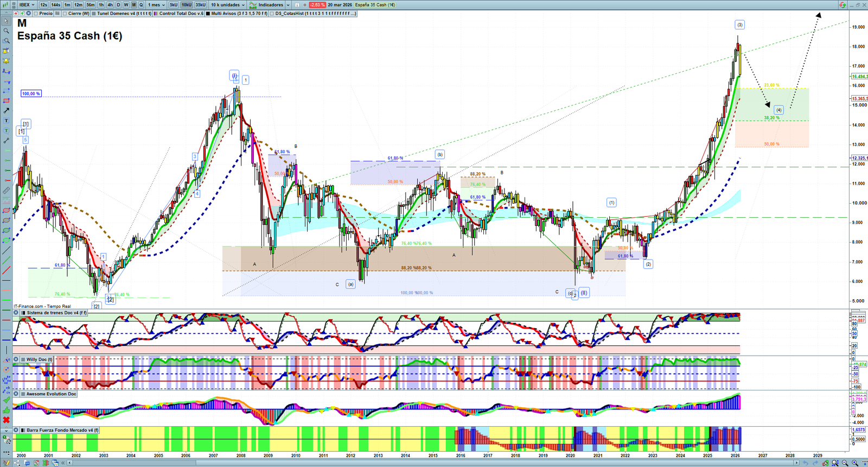Set history to 35kU units

(x=201, y=5)
